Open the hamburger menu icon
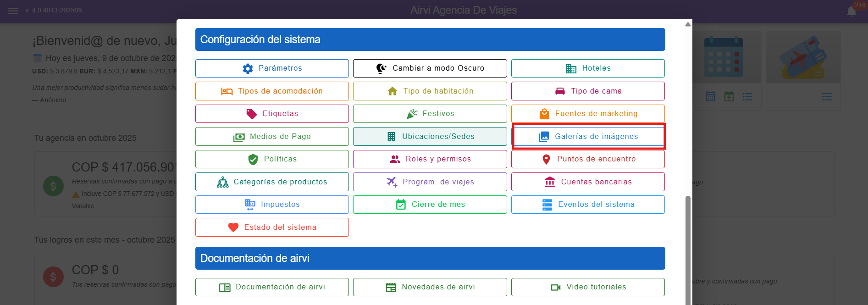Screen dimensions: 868x305 pyautogui.click(x=13, y=11)
